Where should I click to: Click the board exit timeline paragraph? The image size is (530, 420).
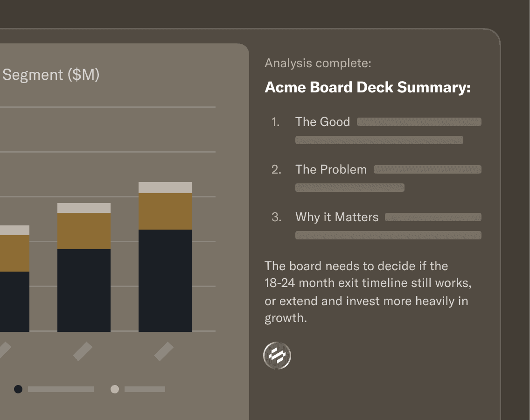point(366,292)
